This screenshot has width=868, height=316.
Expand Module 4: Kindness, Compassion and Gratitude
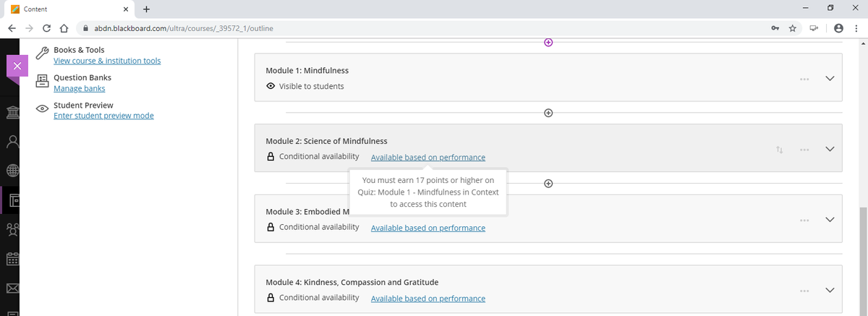(830, 291)
